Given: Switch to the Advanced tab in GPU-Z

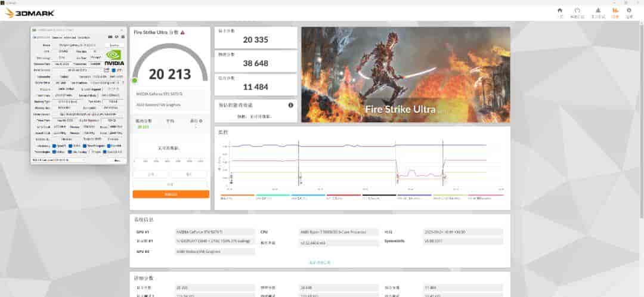Looking at the screenshot, I should [70, 38].
